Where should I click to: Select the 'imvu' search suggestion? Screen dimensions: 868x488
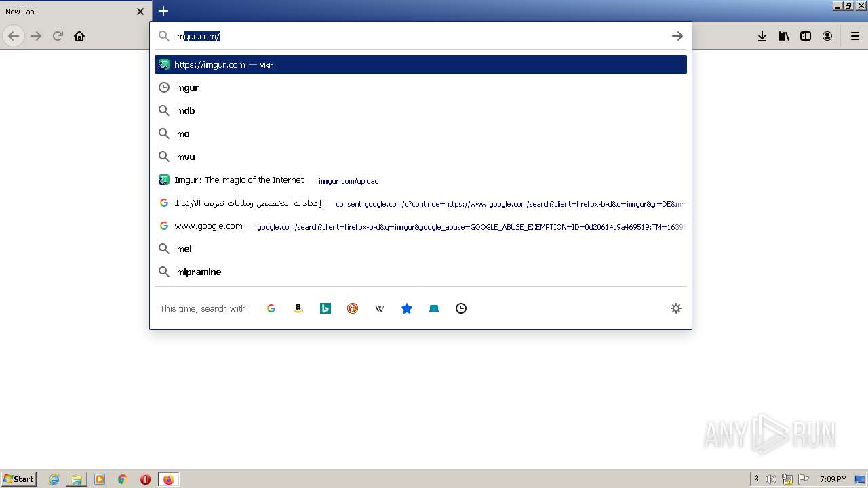[420, 157]
